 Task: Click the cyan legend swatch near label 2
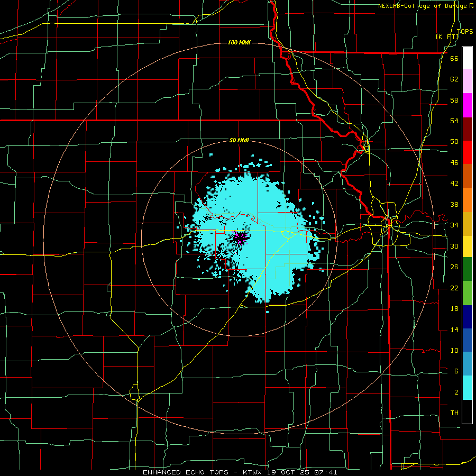point(467,388)
